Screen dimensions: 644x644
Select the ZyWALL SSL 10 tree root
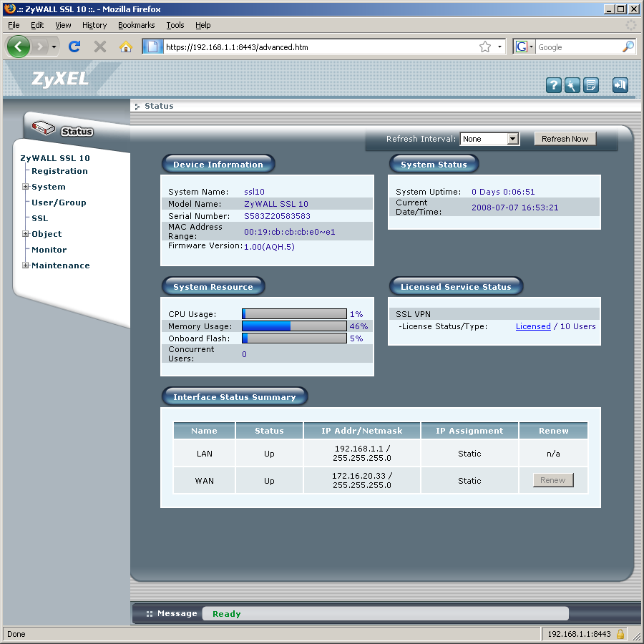(55, 158)
